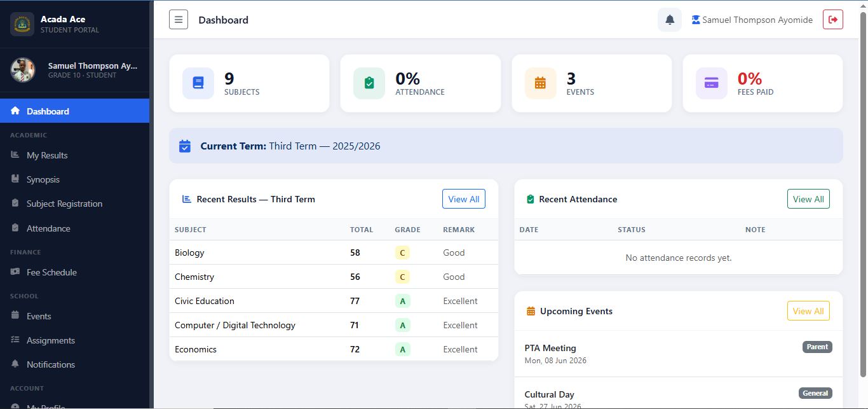Open notifications via the bell icon

point(670,20)
